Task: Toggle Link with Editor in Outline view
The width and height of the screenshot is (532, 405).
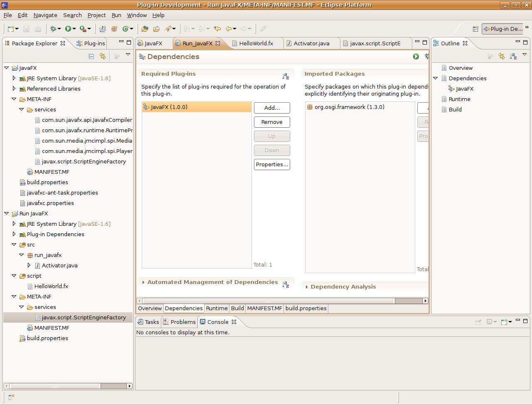Action: [x=502, y=56]
